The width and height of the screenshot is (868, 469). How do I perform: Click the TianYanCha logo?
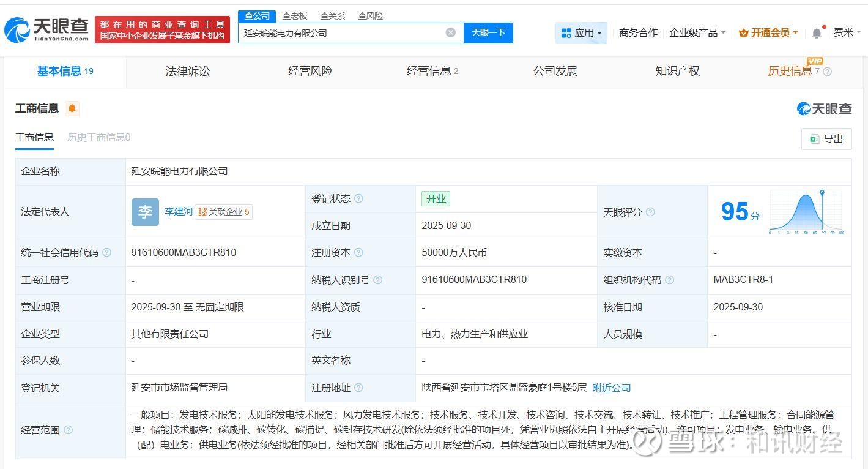pos(46,29)
